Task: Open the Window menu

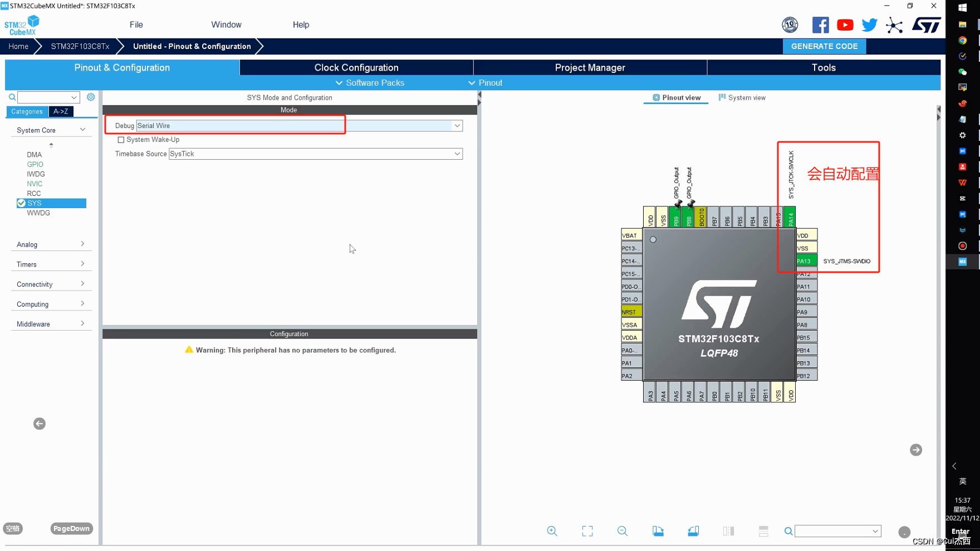Action: coord(226,24)
